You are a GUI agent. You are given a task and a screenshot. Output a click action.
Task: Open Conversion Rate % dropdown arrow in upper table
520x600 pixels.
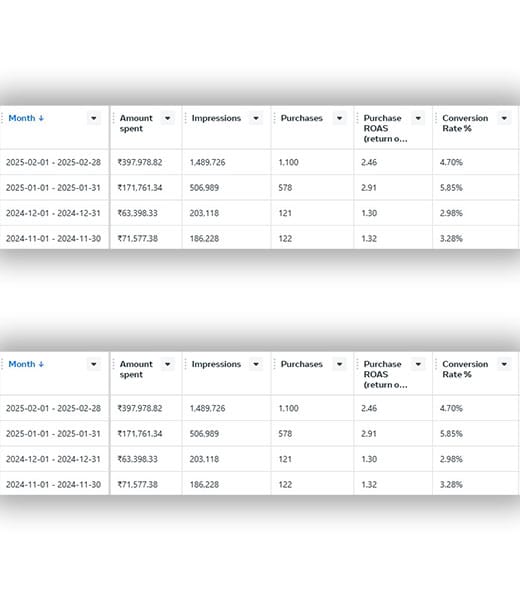(x=504, y=118)
